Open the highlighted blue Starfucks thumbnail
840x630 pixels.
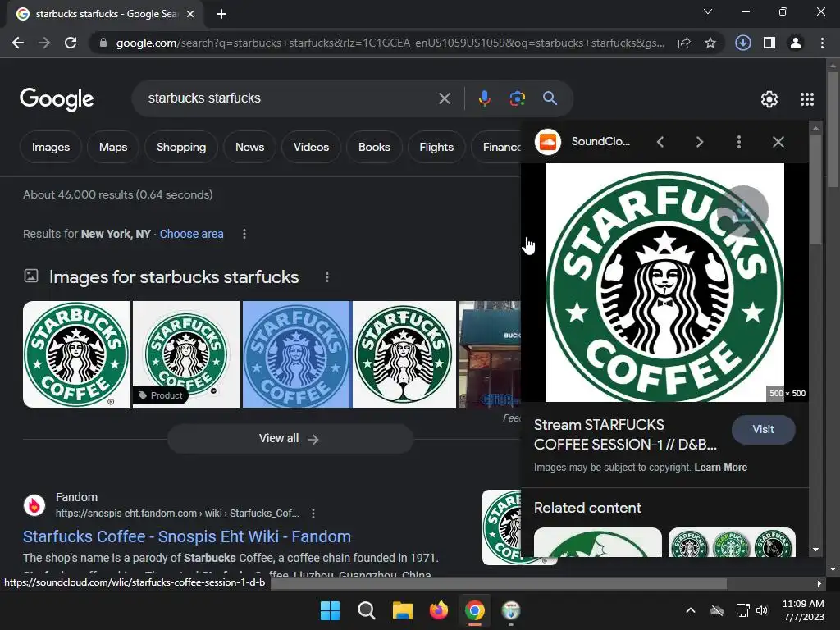tap(295, 354)
